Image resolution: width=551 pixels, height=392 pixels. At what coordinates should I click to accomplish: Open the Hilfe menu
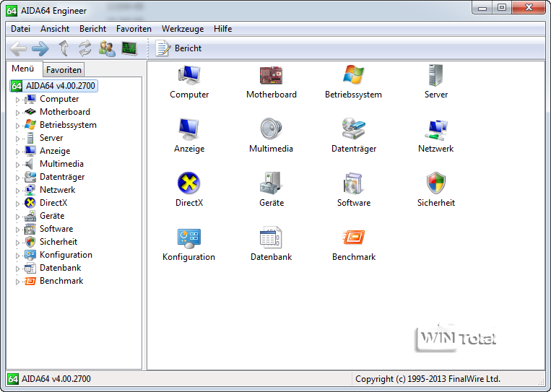click(223, 29)
